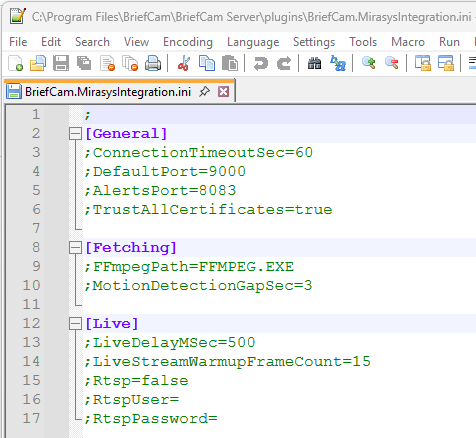476x438 pixels.
Task: Open the Edit menu
Action: tap(51, 42)
